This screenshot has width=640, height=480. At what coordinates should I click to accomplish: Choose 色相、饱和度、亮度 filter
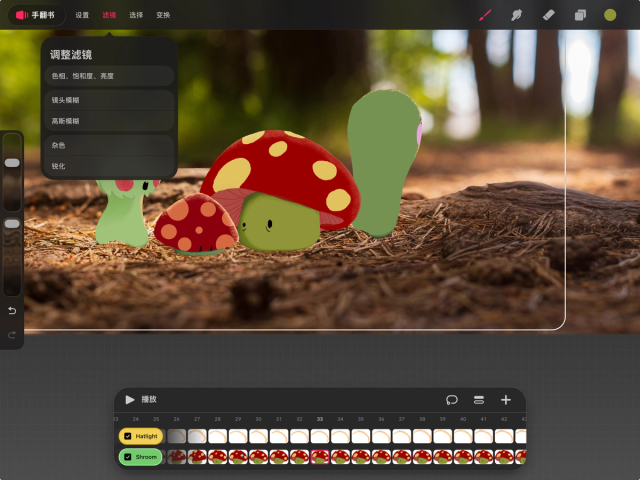109,76
